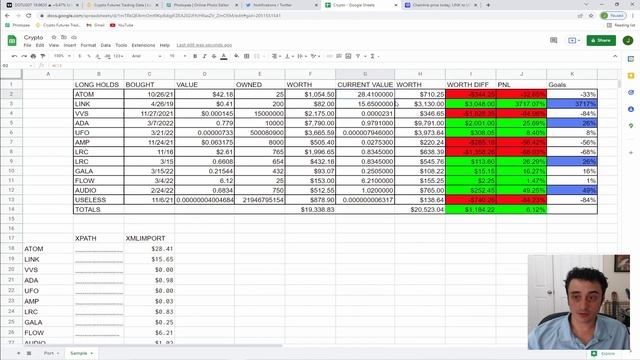Open the Data menu
The image size is (640, 360).
(x=106, y=45)
